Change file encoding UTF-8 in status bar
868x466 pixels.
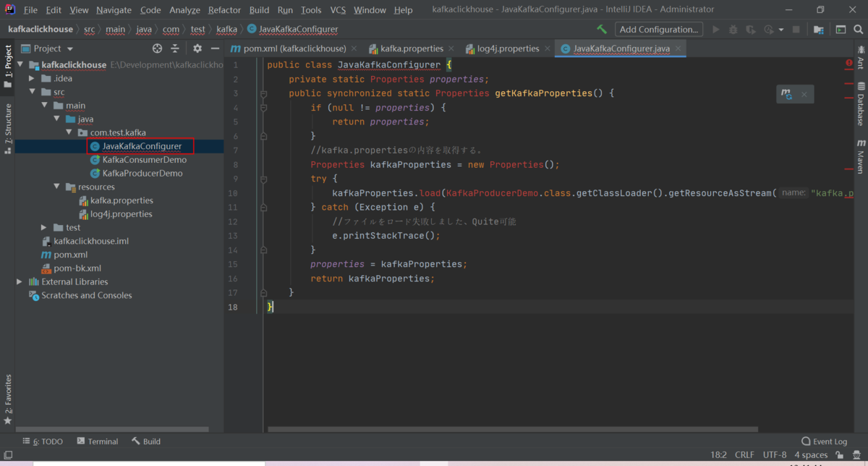tap(774, 455)
